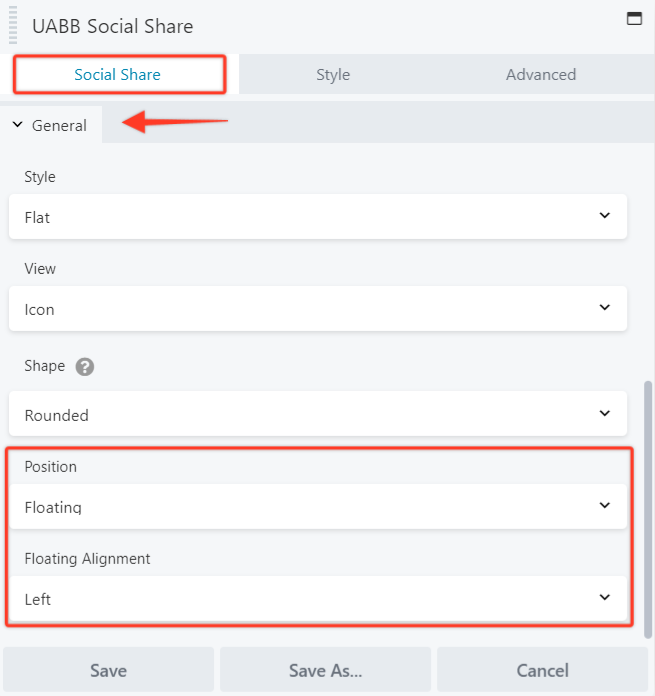This screenshot has height=696, width=655.
Task: Click the UABB Social Share panel title
Action: (113, 26)
